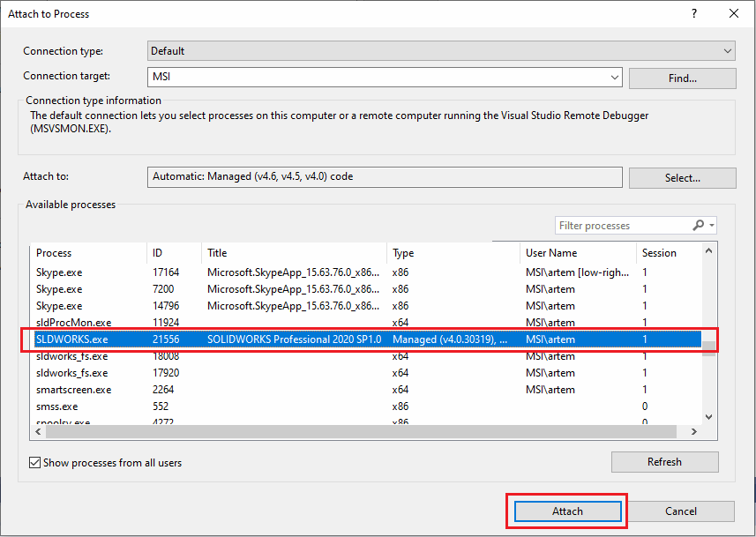
Task: Click the help question mark icon
Action: coord(693,13)
